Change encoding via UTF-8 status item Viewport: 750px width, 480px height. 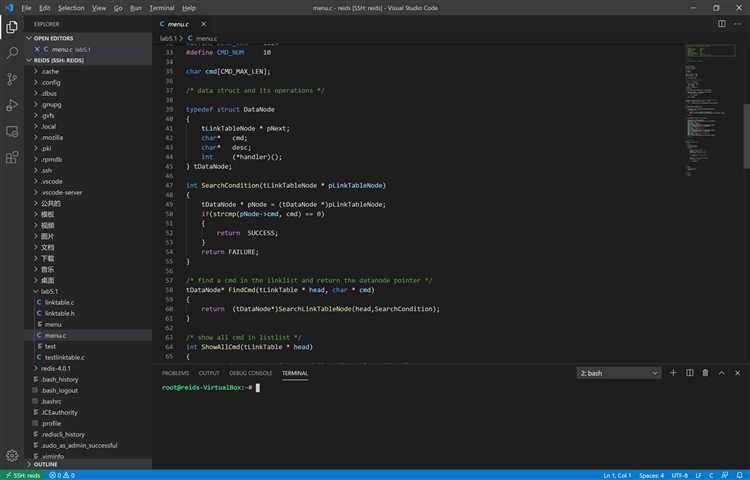680,475
